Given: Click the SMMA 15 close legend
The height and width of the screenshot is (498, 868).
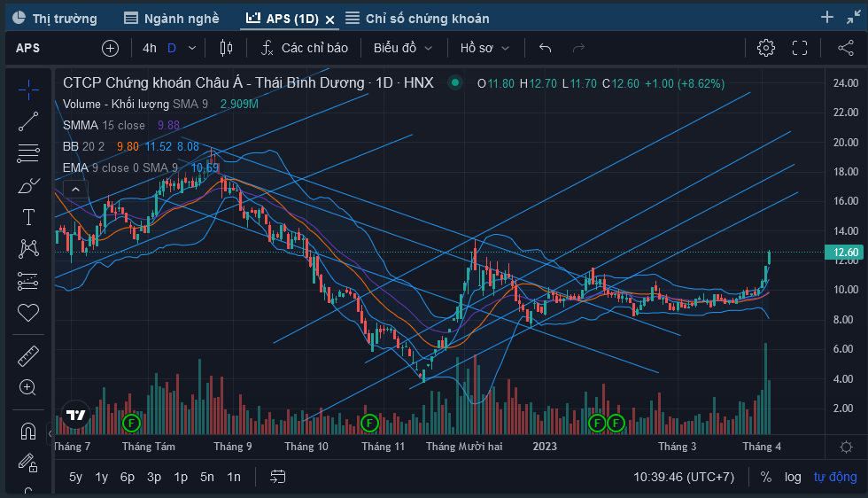Looking at the screenshot, I should tap(105, 125).
